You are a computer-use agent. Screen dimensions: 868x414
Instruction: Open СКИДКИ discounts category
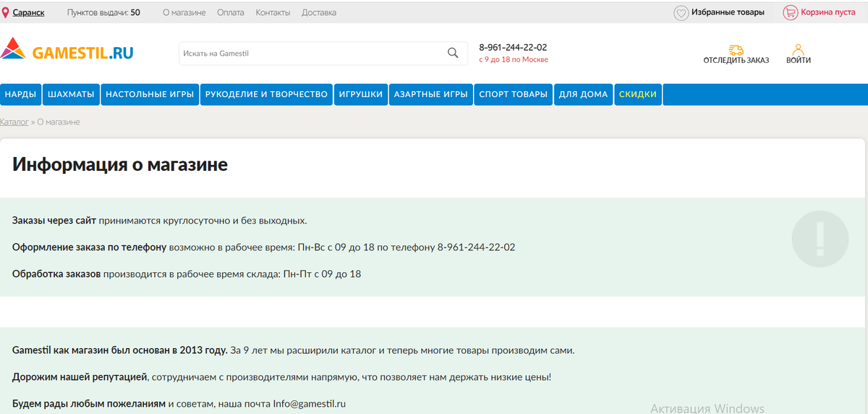638,94
